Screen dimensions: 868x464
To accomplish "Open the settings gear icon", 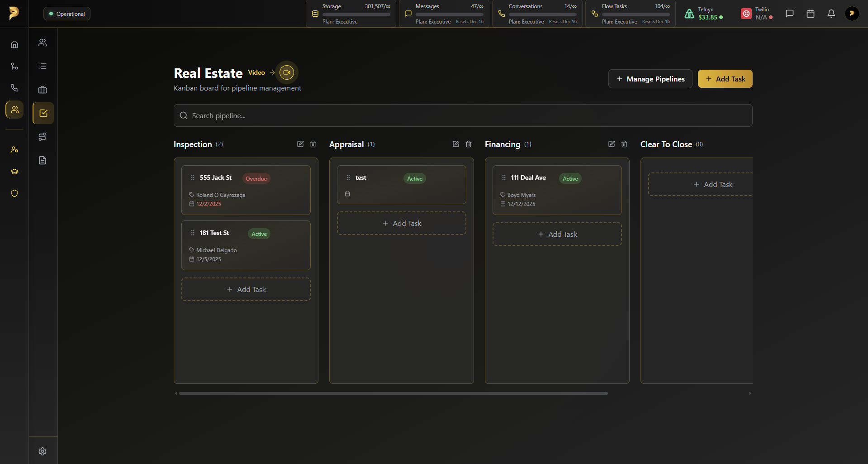I will pos(43,451).
